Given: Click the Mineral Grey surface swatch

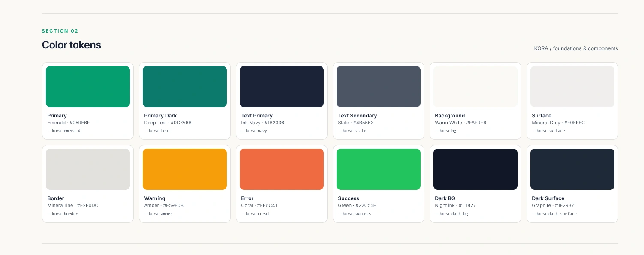Looking at the screenshot, I should pyautogui.click(x=572, y=87).
